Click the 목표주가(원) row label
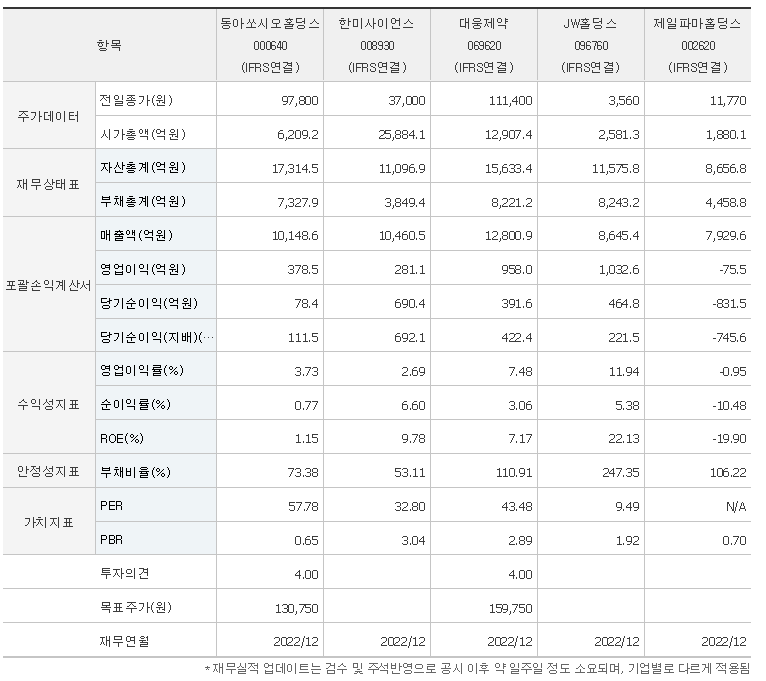This screenshot has height=681, width=766. (x=136, y=607)
